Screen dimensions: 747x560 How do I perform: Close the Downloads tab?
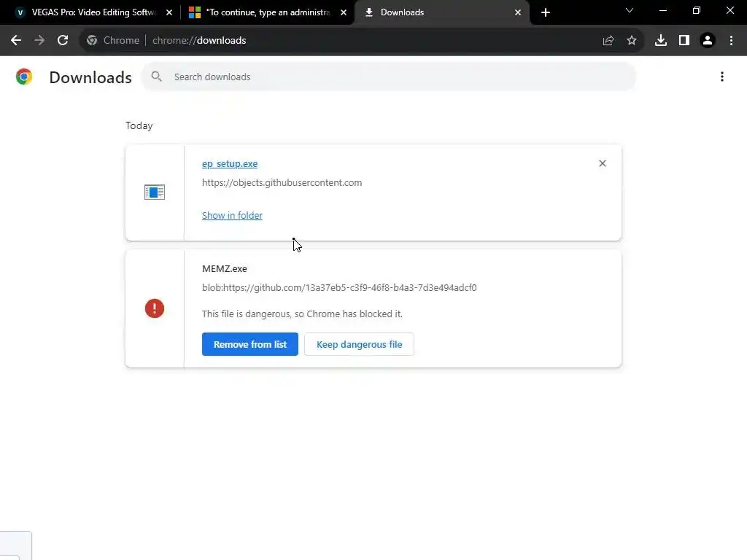tap(518, 12)
